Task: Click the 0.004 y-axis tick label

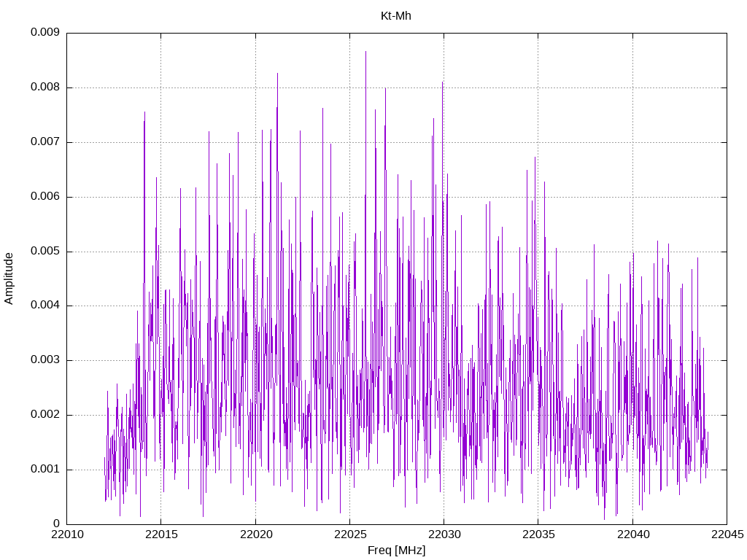Action: [x=44, y=306]
